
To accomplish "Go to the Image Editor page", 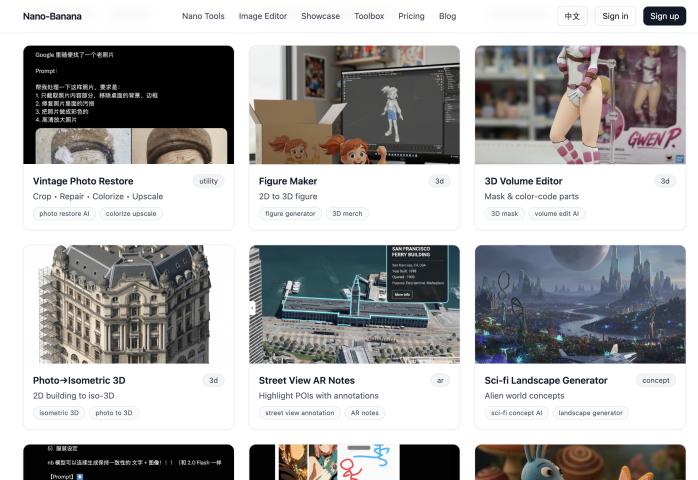I will 262,16.
